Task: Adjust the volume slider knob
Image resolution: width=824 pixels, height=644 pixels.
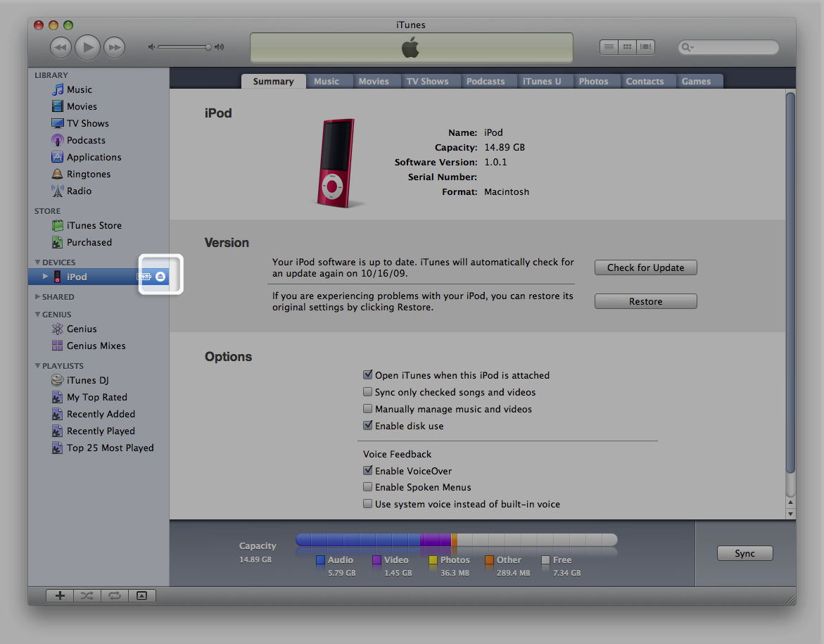Action: point(208,47)
